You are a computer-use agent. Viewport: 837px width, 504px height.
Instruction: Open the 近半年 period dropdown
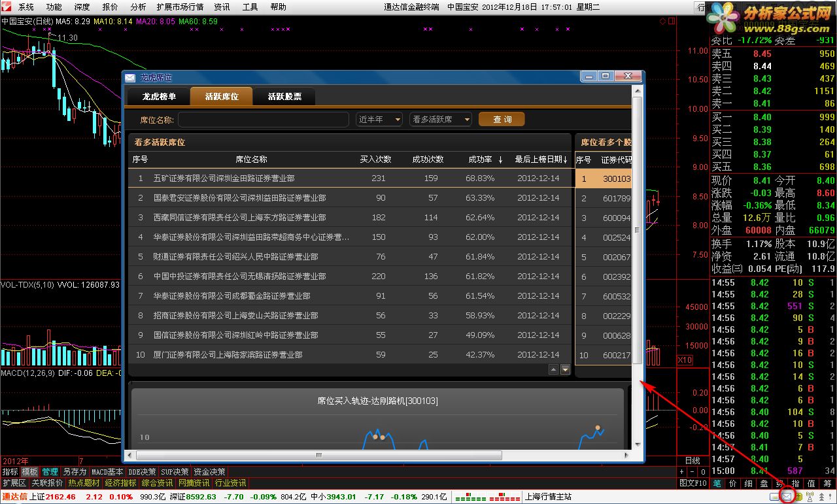[379, 120]
